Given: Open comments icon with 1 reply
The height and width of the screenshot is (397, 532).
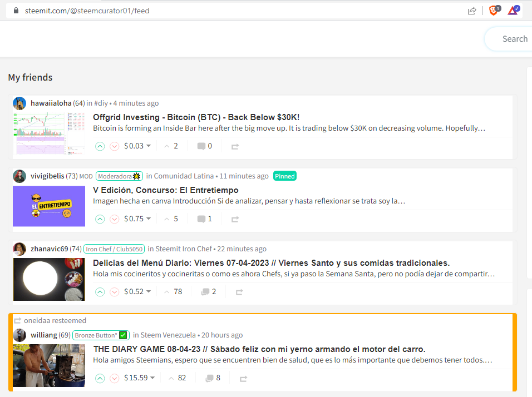Looking at the screenshot, I should (205, 219).
